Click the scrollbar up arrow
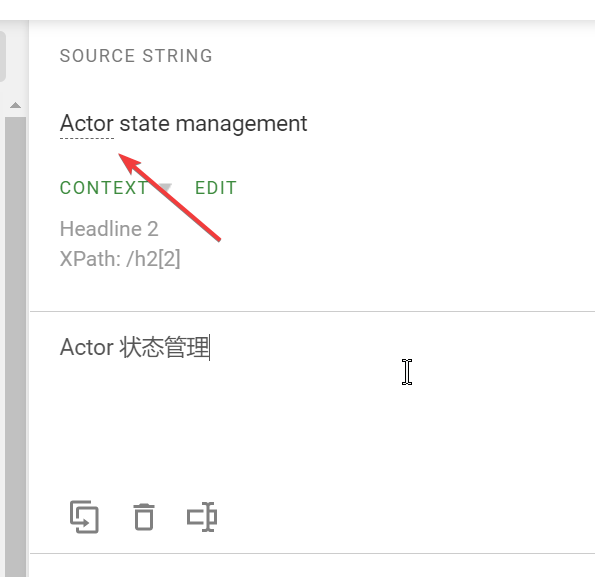 pos(15,105)
